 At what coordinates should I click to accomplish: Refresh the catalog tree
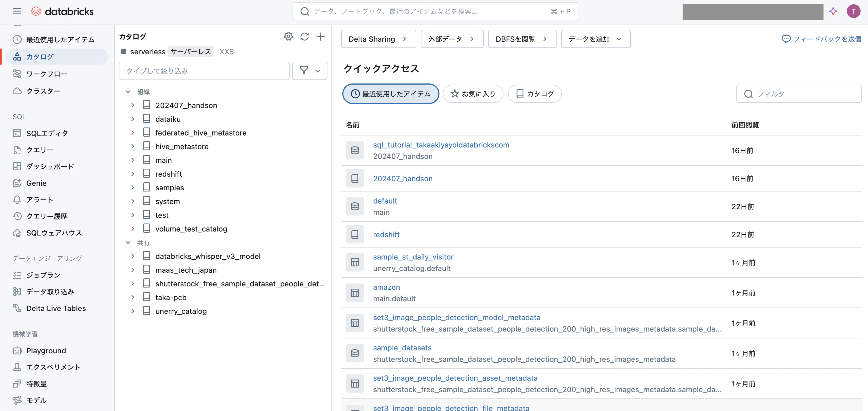pyautogui.click(x=305, y=36)
